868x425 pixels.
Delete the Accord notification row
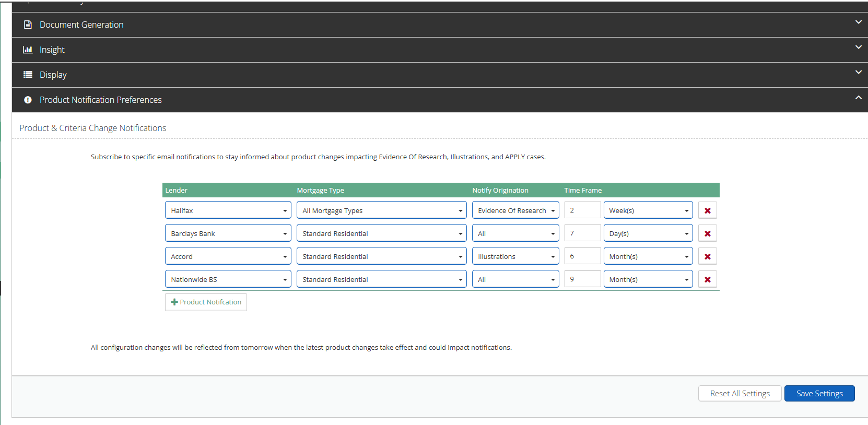pos(708,256)
